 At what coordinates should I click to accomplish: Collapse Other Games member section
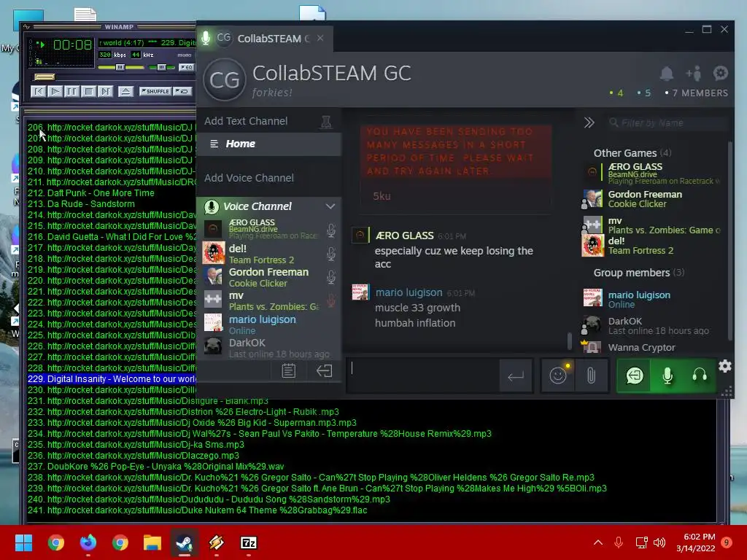point(632,153)
